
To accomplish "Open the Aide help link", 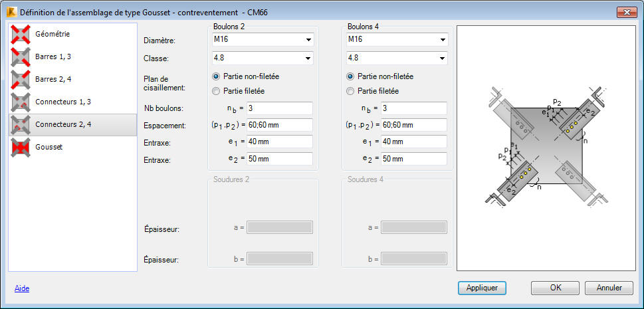I will 22,288.
